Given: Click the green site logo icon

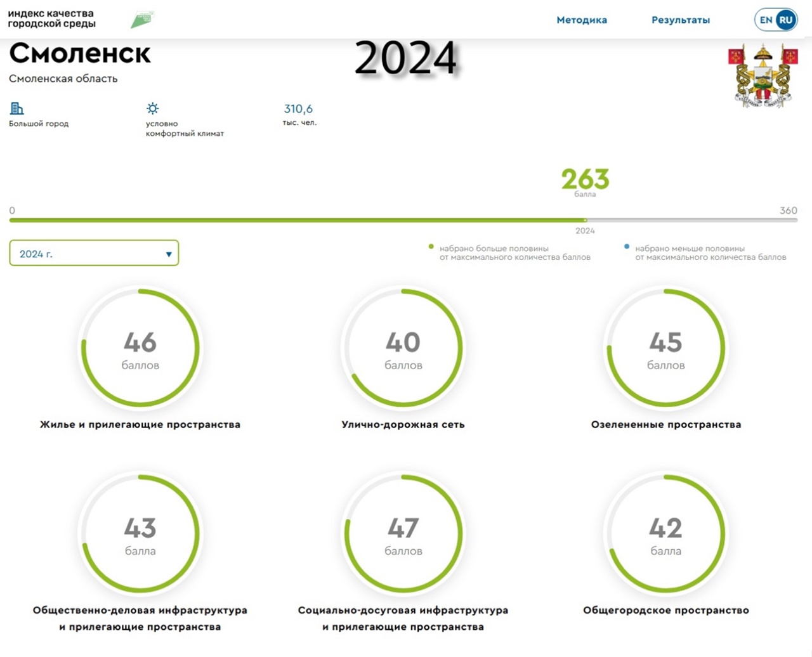Looking at the screenshot, I should pos(142,20).
